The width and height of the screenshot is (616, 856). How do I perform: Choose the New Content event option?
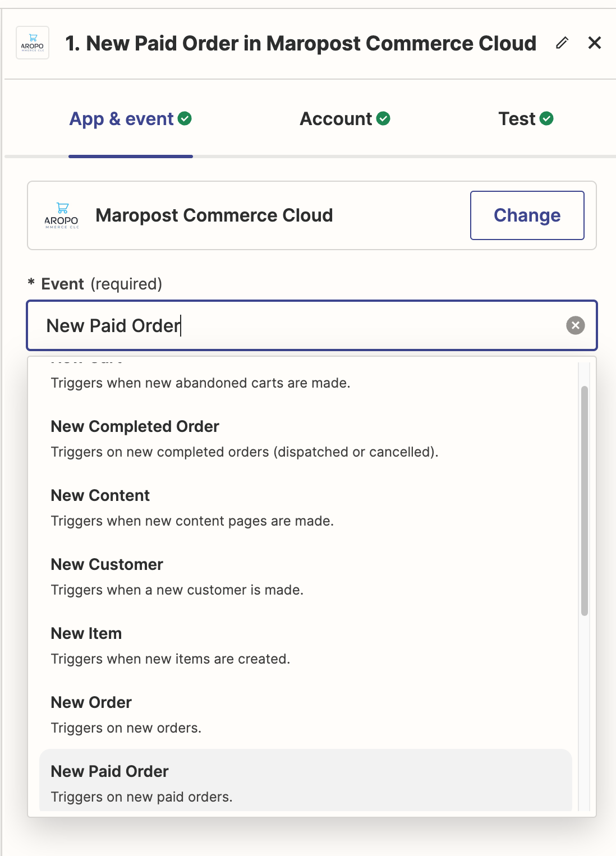coord(306,508)
